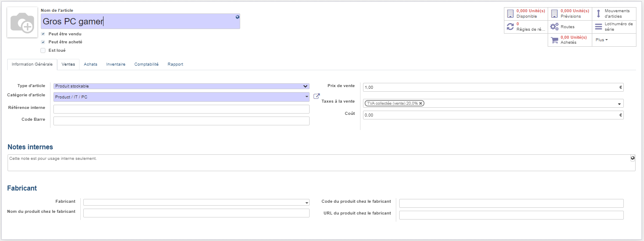Open Routes gears icon

point(554,26)
